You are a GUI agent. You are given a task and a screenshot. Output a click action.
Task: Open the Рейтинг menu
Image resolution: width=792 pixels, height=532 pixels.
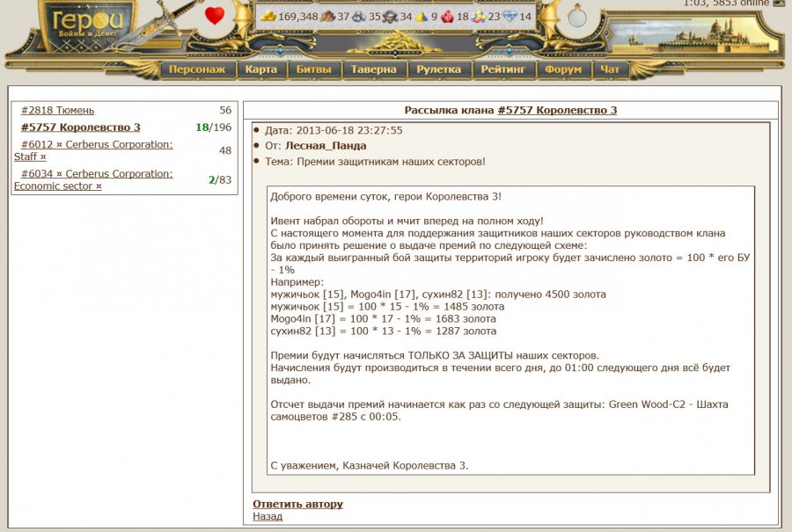click(503, 69)
